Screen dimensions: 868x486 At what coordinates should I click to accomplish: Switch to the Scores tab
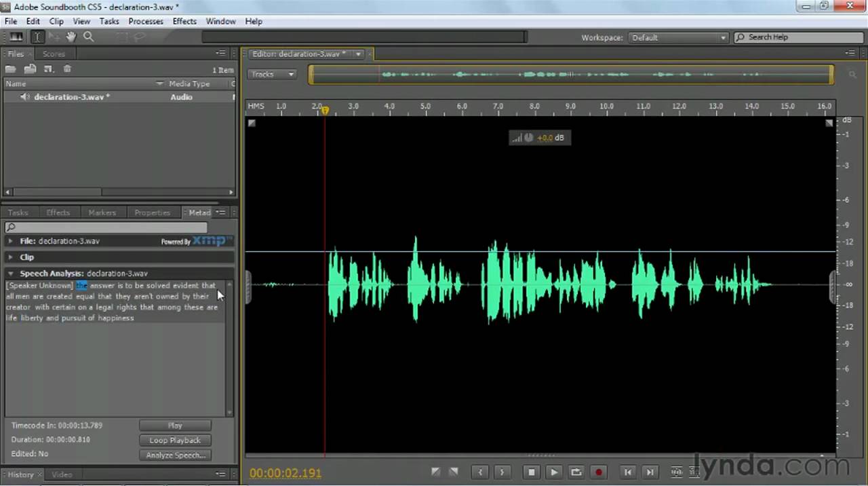point(54,54)
